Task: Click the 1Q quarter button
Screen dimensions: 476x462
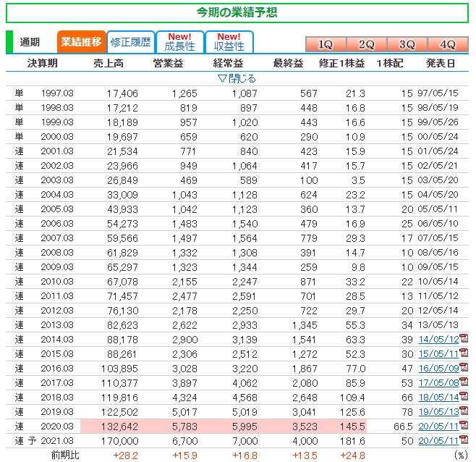Action: point(326,43)
